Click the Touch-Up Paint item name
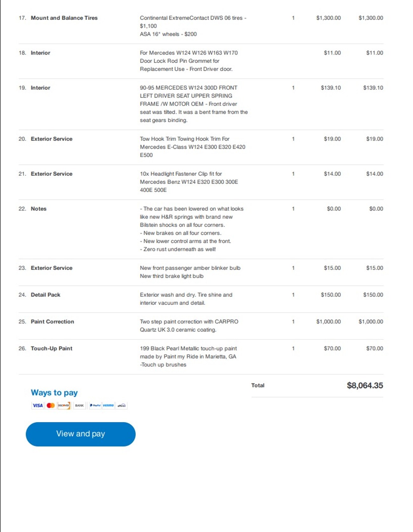 (x=51, y=349)
